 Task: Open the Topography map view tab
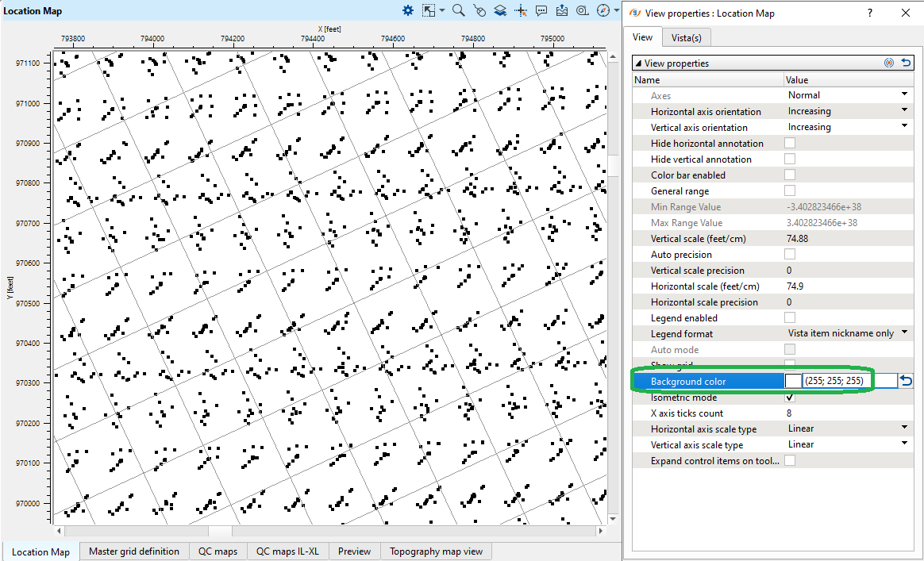[436, 551]
